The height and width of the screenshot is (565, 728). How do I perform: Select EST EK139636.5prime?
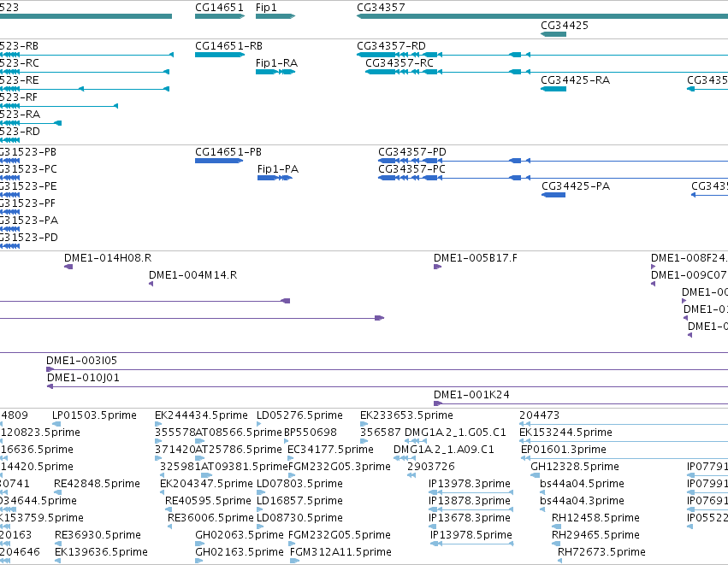[101, 552]
